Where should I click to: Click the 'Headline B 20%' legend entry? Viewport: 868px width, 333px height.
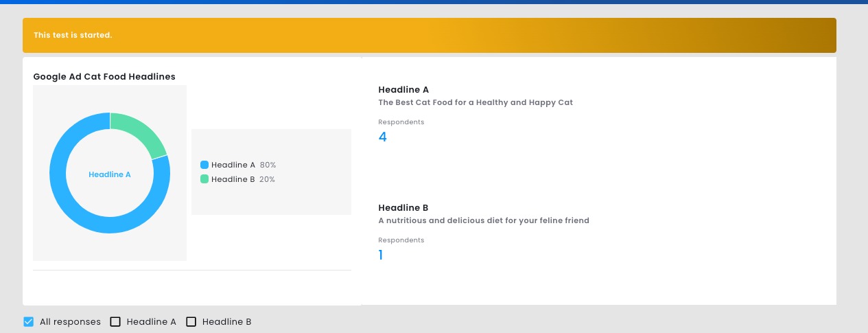tap(238, 179)
